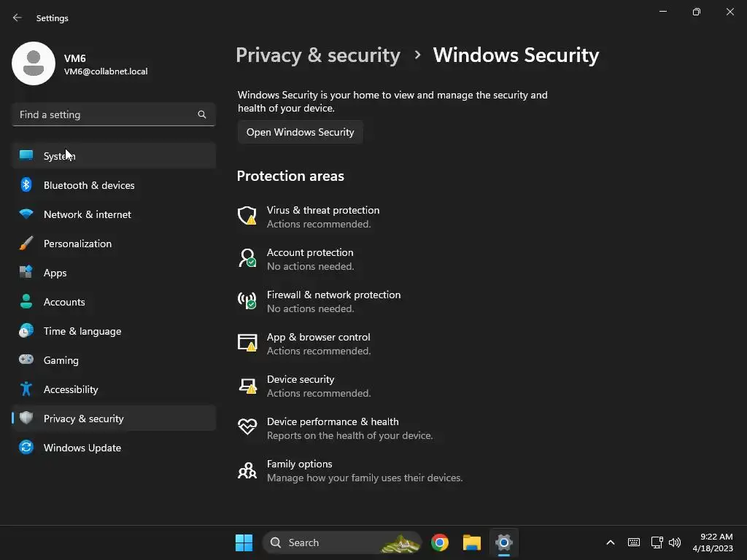Open Network & internet settings
The height and width of the screenshot is (560, 747).
point(88,214)
